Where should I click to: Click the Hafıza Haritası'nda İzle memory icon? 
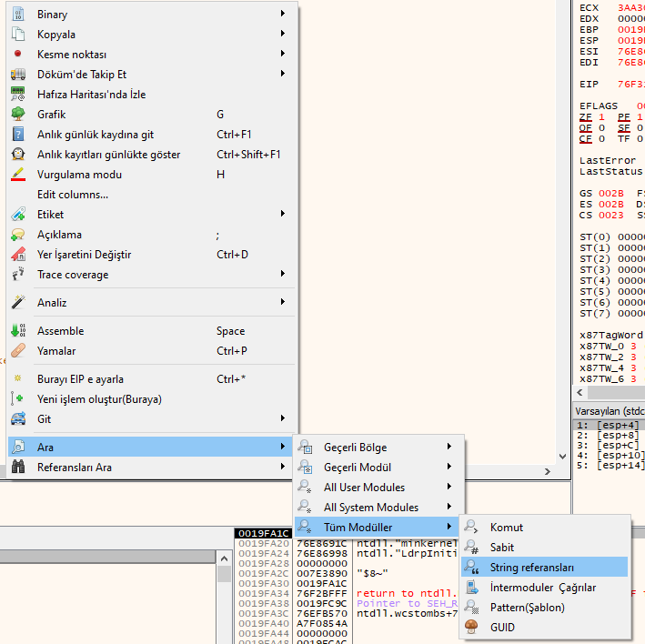click(18, 95)
